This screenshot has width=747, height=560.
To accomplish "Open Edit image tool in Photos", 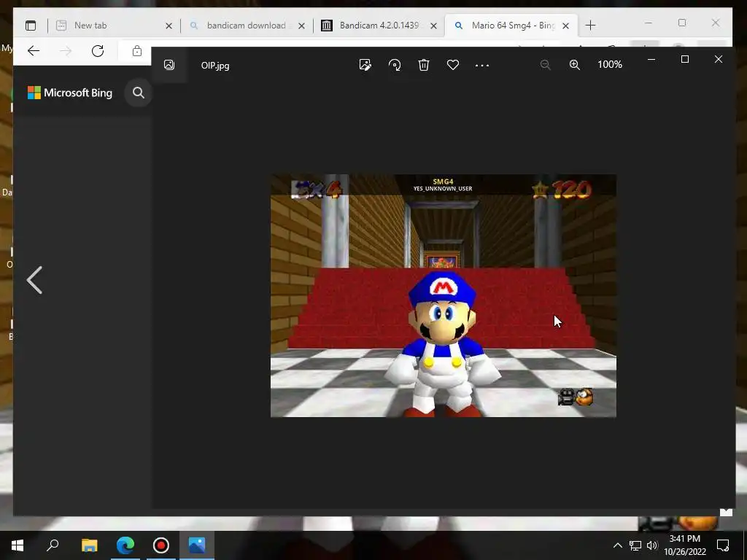I will pos(365,65).
